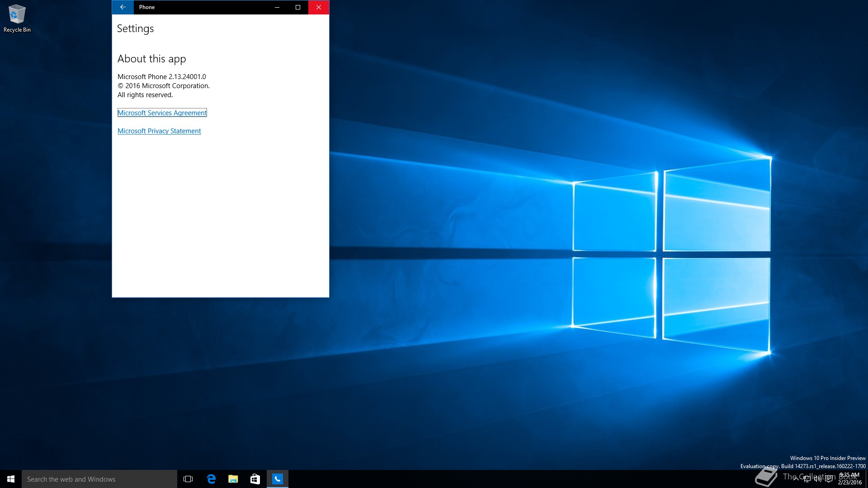Click the Search the web and Windows box

[99, 479]
